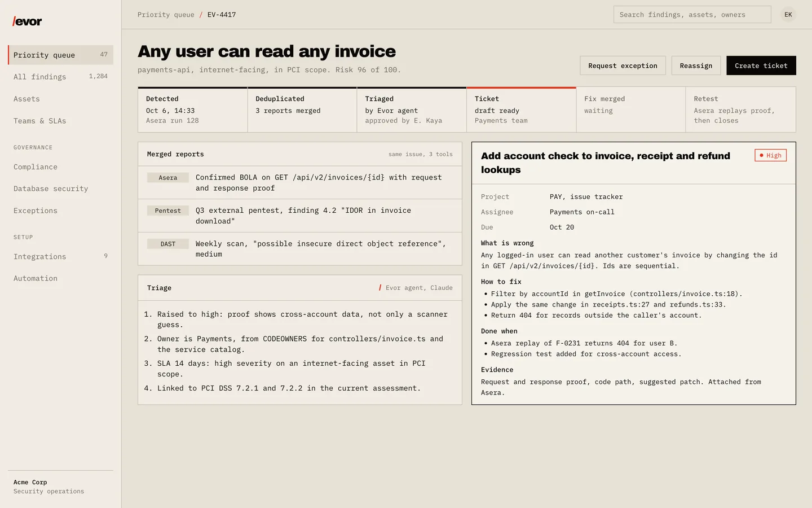The height and width of the screenshot is (508, 812).
Task: Open the EK user avatar
Action: click(788, 15)
